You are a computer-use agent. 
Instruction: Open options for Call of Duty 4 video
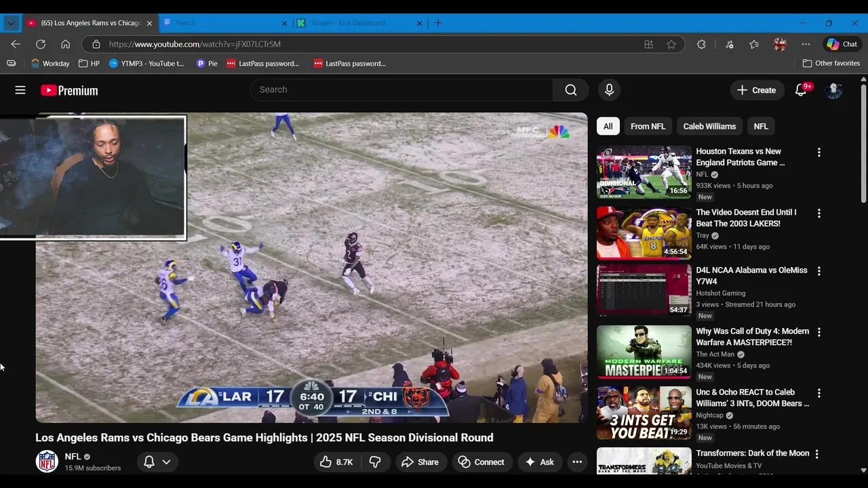click(818, 332)
